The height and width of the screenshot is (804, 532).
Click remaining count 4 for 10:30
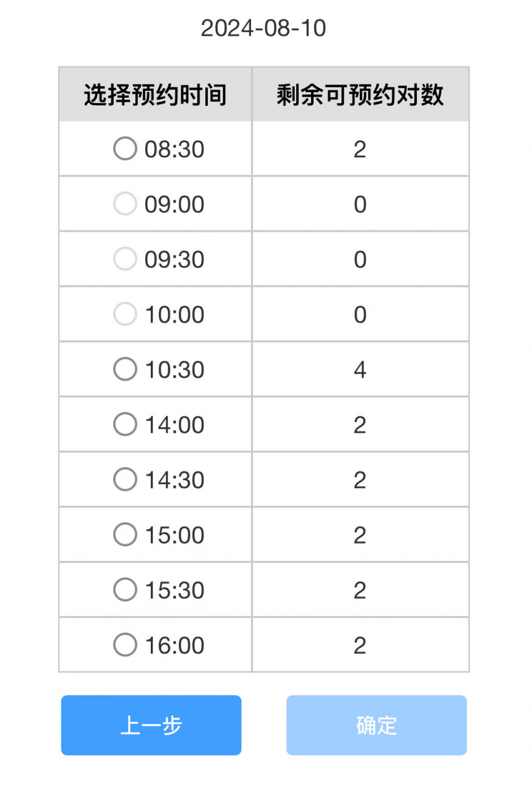point(360,370)
